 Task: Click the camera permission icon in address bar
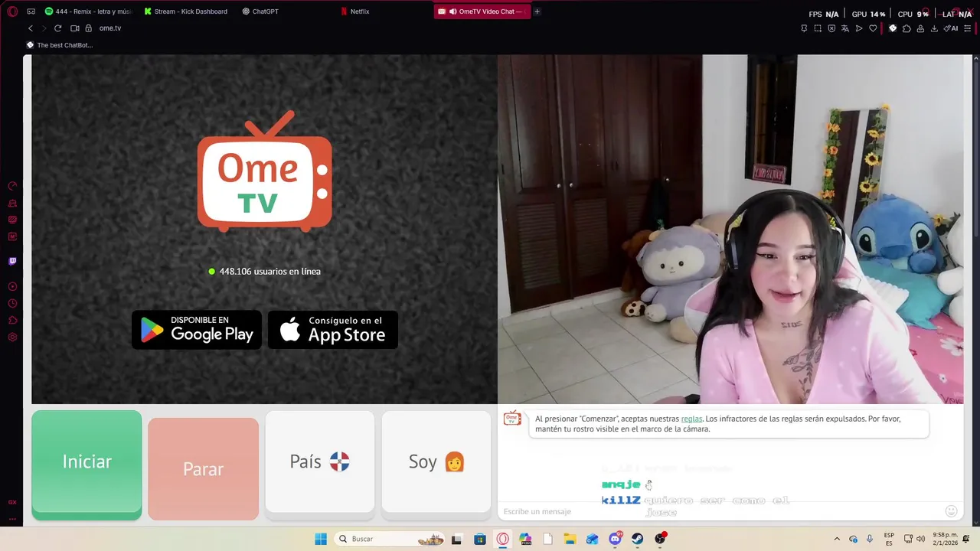(75, 28)
